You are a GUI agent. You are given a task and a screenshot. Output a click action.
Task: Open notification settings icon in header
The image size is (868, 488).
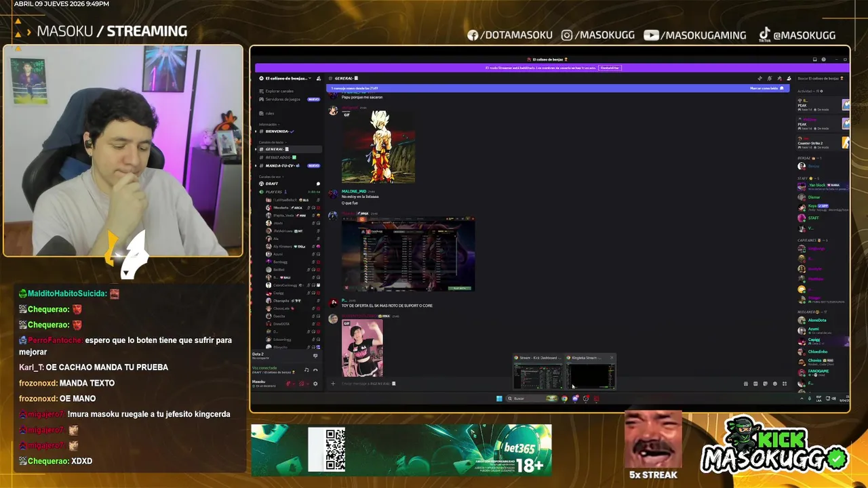(x=770, y=79)
